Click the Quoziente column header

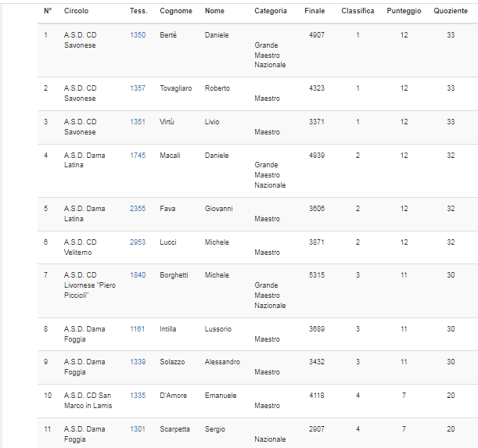[451, 11]
